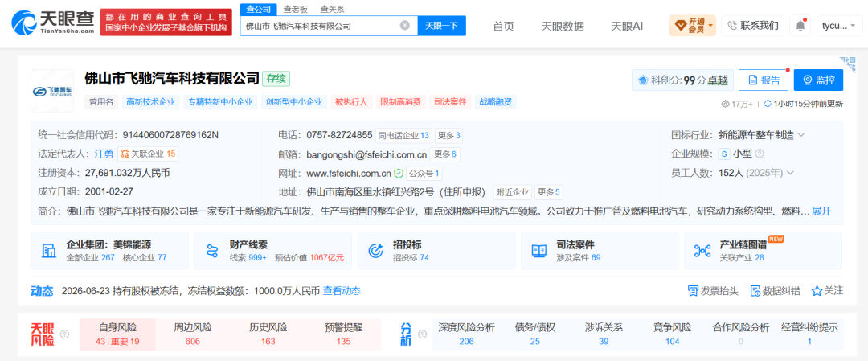
Task: Expand 更多 6 email addresses
Action: [445, 154]
